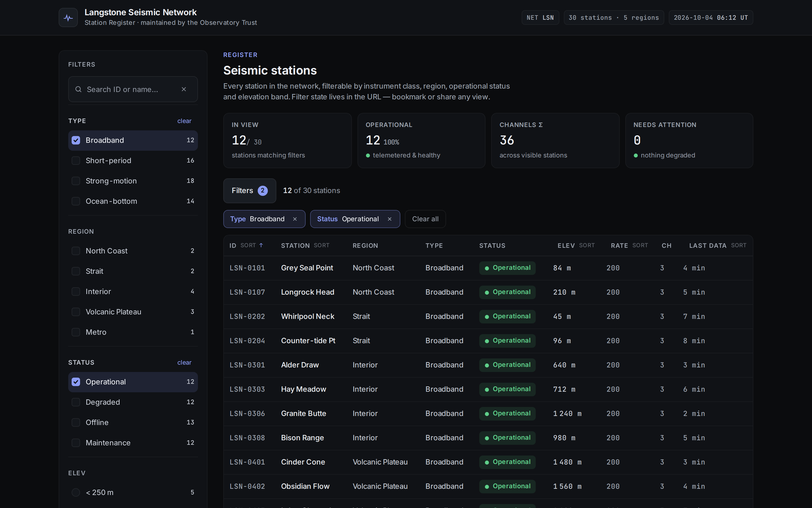Enable the Degraded status filter
Image resolution: width=812 pixels, height=508 pixels.
(x=76, y=402)
